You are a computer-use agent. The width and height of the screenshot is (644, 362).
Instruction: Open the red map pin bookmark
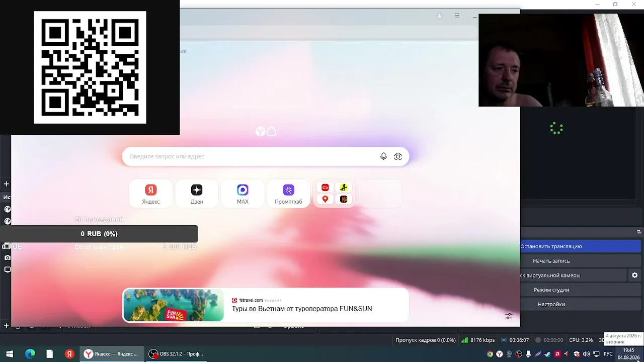(325, 199)
